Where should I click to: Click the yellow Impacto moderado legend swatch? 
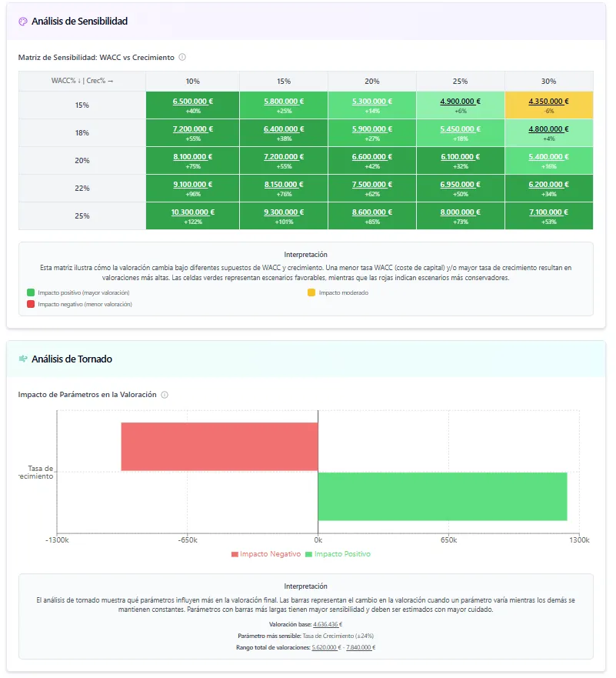point(311,292)
